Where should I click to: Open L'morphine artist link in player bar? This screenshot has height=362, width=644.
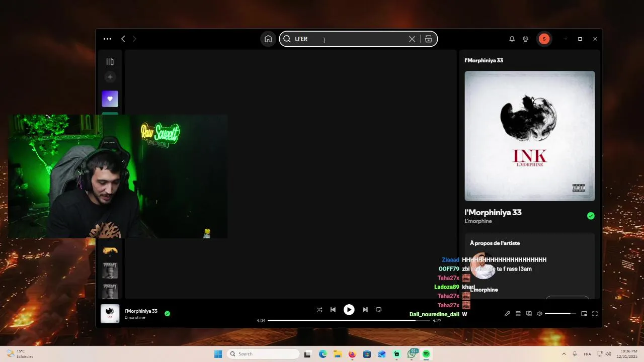click(135, 318)
